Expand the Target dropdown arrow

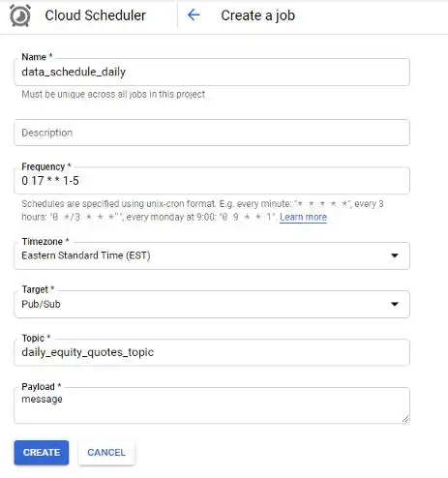(x=395, y=304)
